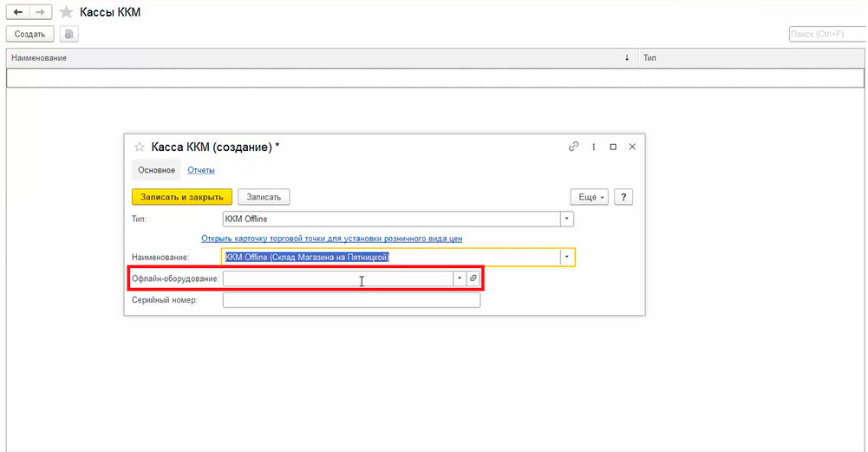This screenshot has width=868, height=452.
Task: Click the back navigation arrow
Action: click(x=17, y=12)
